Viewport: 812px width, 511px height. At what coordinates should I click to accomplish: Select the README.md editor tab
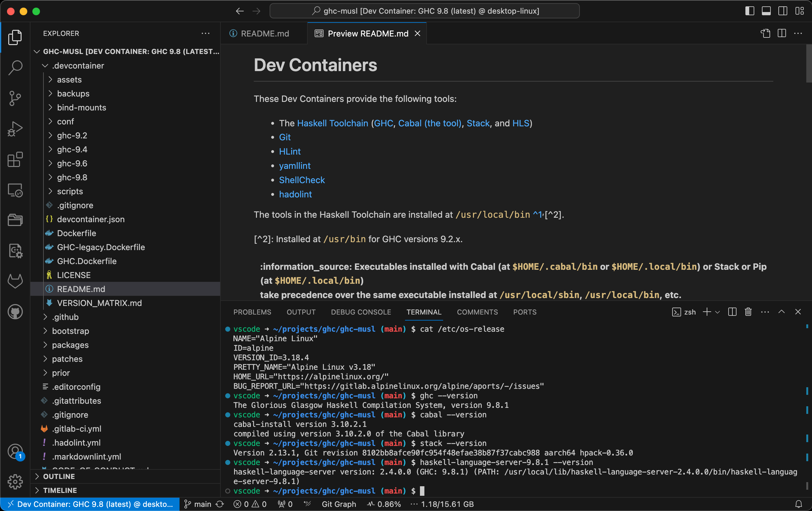click(264, 34)
